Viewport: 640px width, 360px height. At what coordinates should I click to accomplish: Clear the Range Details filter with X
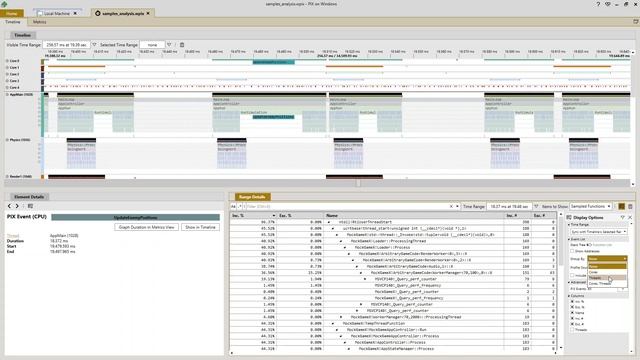pyautogui.click(x=451, y=207)
